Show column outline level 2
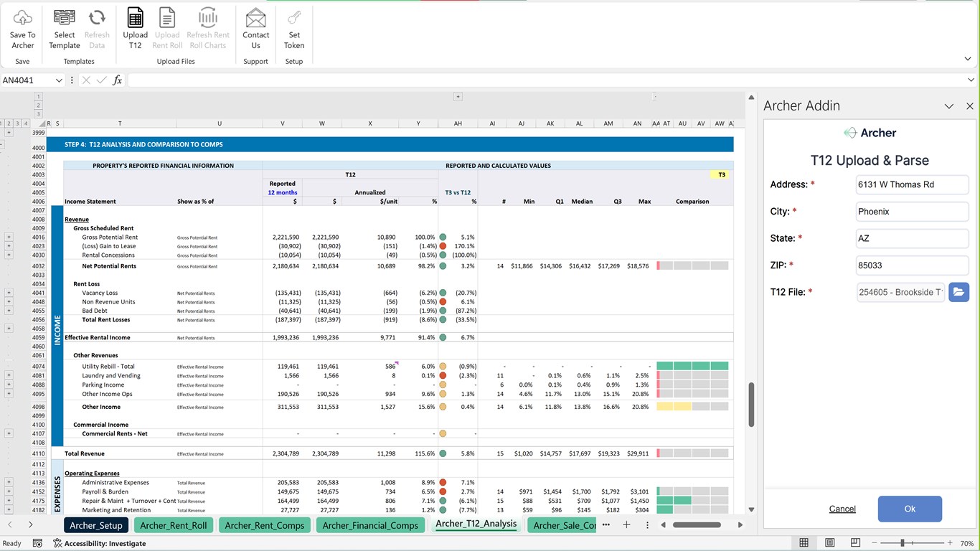 coord(39,105)
